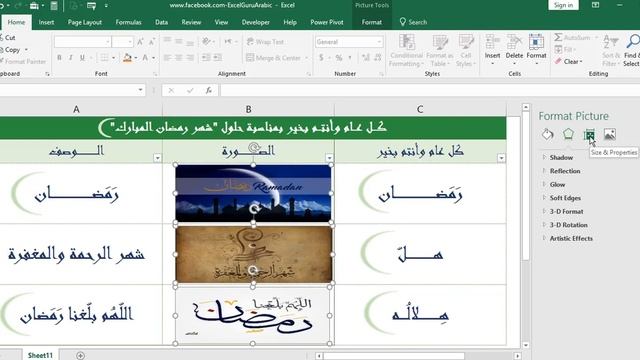Image resolution: width=640 pixels, height=360 pixels.
Task: Expand the Soft Edges section
Action: click(565, 198)
